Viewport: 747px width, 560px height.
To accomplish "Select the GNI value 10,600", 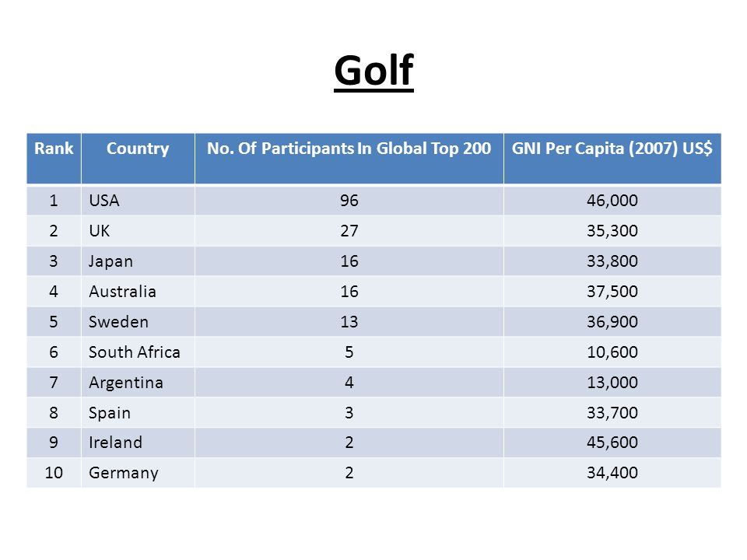I will [x=612, y=352].
